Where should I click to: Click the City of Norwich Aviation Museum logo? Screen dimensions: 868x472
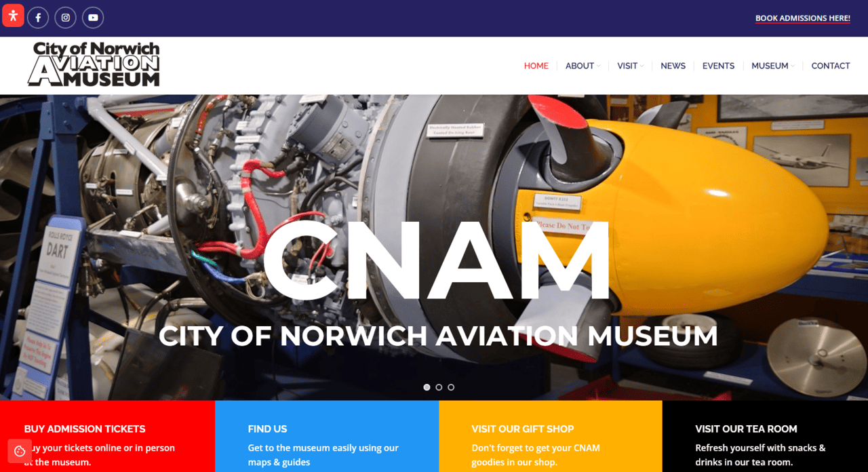pyautogui.click(x=94, y=64)
